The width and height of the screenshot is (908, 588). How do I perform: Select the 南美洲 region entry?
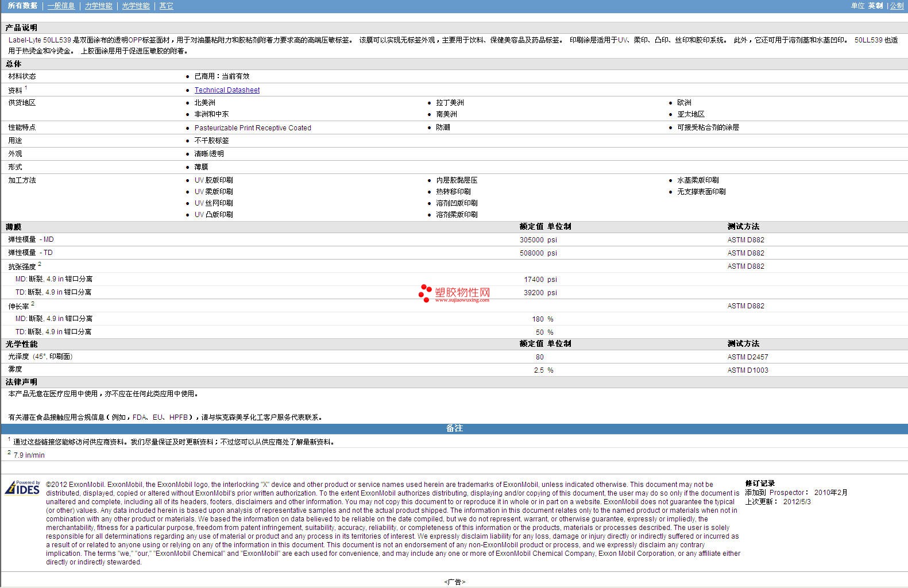click(x=446, y=114)
